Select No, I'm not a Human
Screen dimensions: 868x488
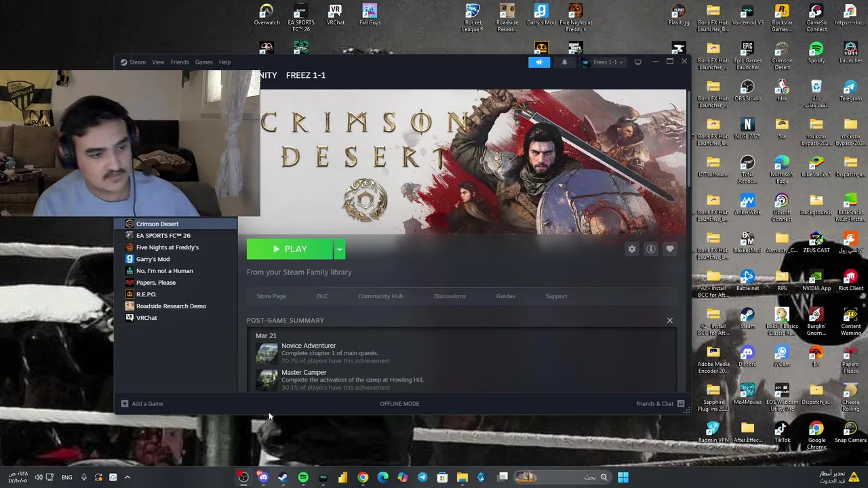click(176, 271)
